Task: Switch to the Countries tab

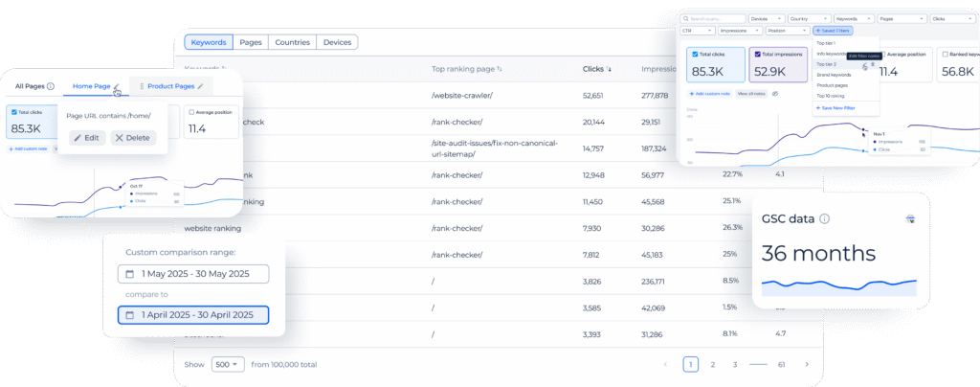Action: (x=293, y=42)
